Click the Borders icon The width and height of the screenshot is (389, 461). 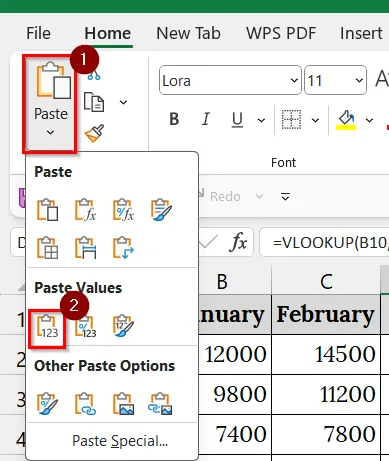[x=291, y=119]
